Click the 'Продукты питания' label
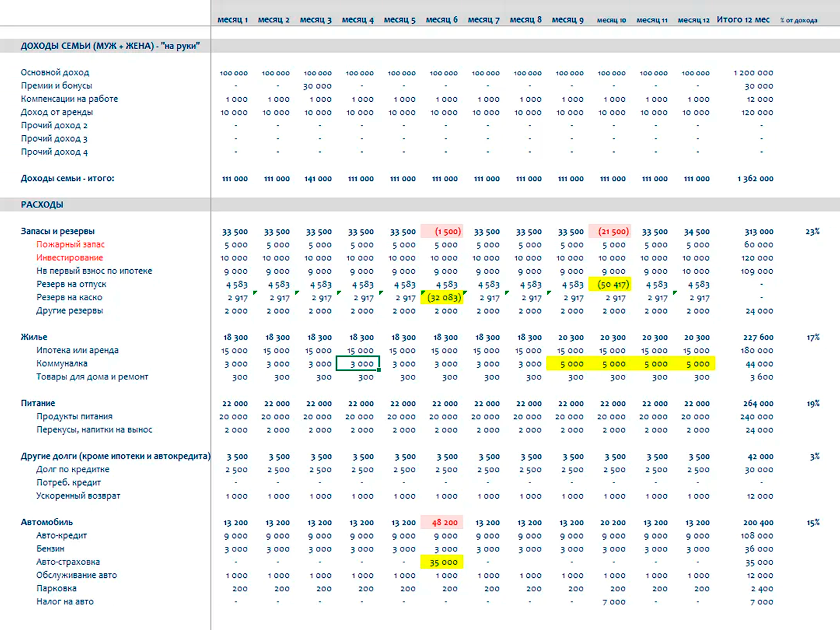Image resolution: width=840 pixels, height=630 pixels. pyautogui.click(x=74, y=416)
